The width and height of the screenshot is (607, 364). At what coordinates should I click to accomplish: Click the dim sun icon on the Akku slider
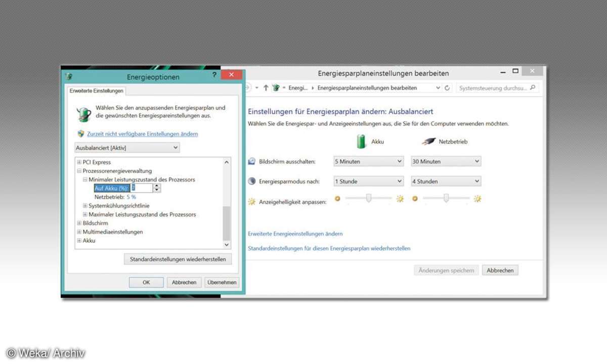point(337,199)
